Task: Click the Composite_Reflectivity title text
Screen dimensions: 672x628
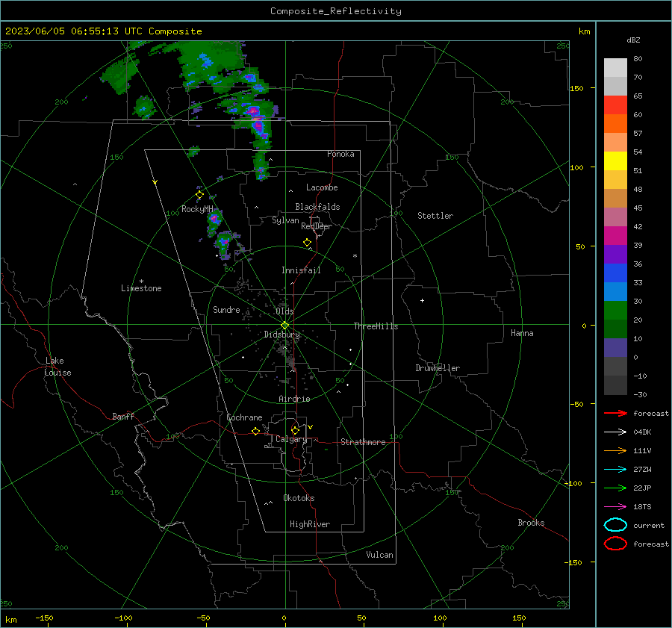Action: (336, 11)
